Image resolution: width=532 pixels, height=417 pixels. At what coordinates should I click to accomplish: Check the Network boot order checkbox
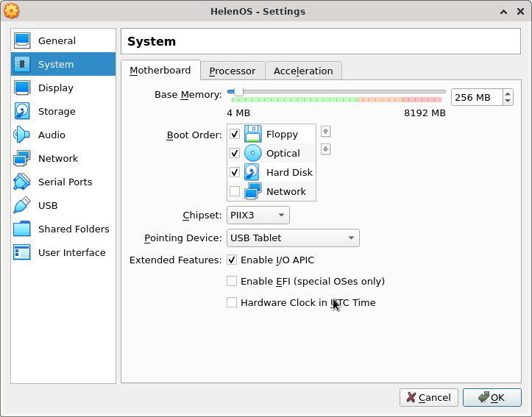click(235, 192)
